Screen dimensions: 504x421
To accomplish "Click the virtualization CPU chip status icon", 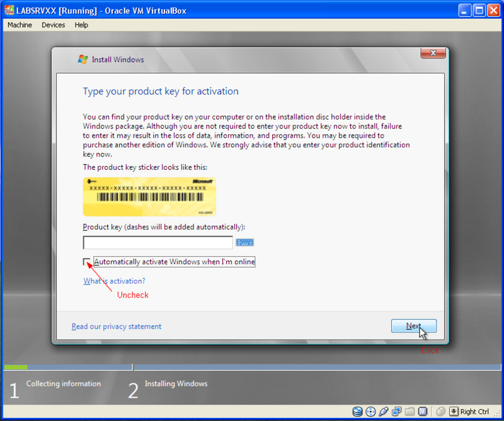I will pos(423,412).
